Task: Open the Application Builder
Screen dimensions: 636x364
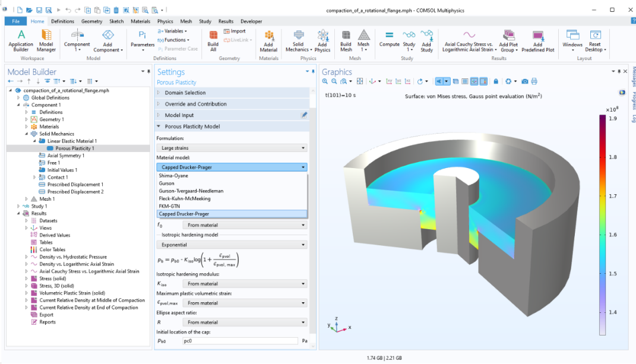Action: point(21,40)
